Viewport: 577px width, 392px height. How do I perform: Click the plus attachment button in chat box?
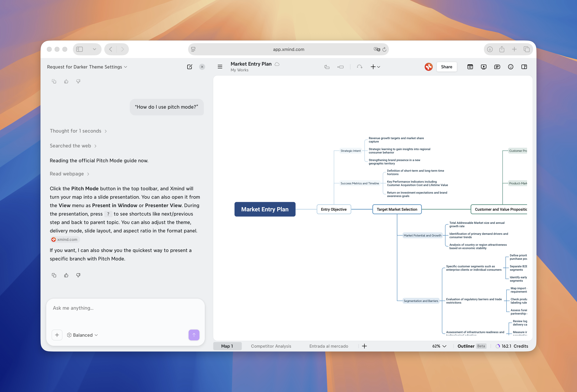[x=57, y=335]
